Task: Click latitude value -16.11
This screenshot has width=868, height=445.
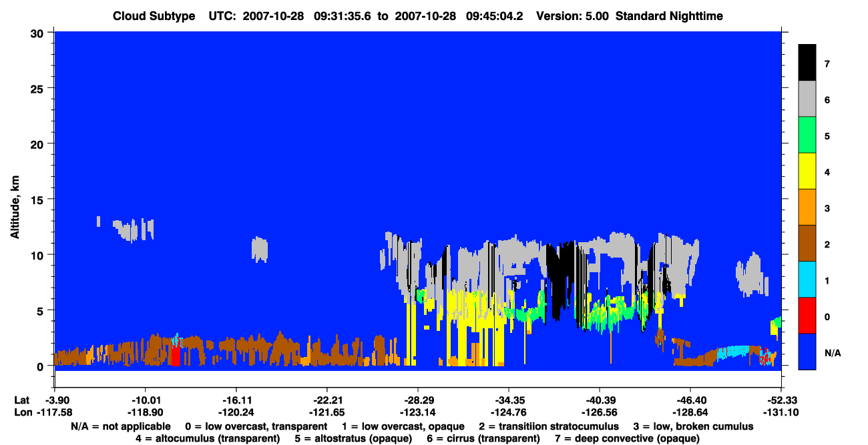Action: pos(236,400)
